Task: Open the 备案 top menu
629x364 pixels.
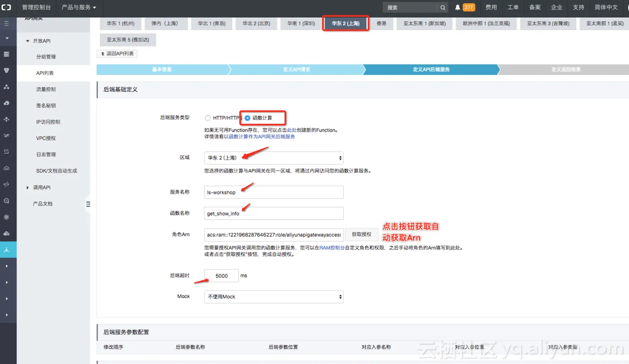Action: pyautogui.click(x=535, y=8)
